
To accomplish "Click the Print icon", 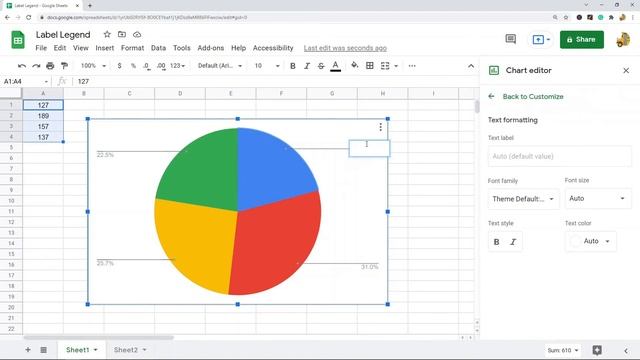I will (50, 66).
